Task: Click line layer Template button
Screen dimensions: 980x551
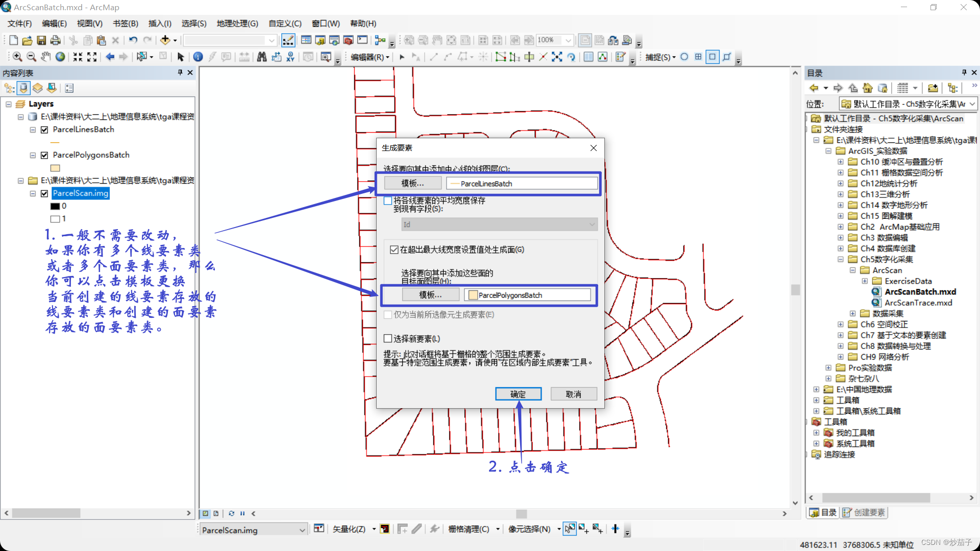Action: 412,183
